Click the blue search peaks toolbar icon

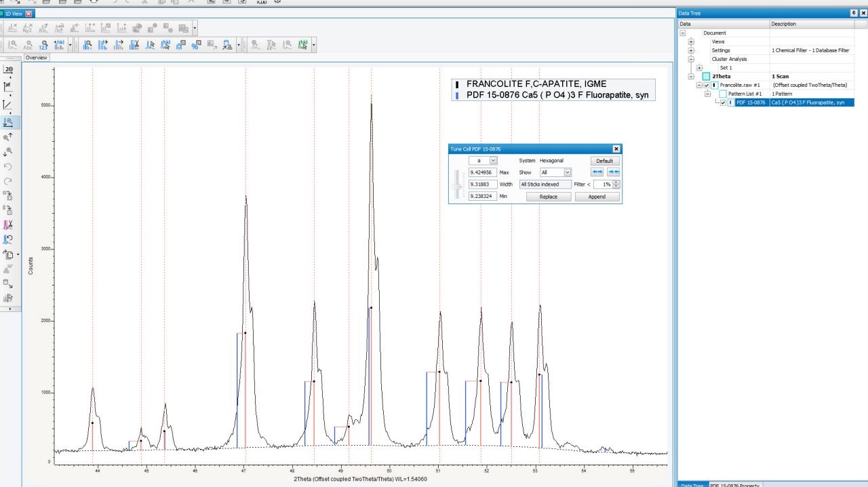87,45
